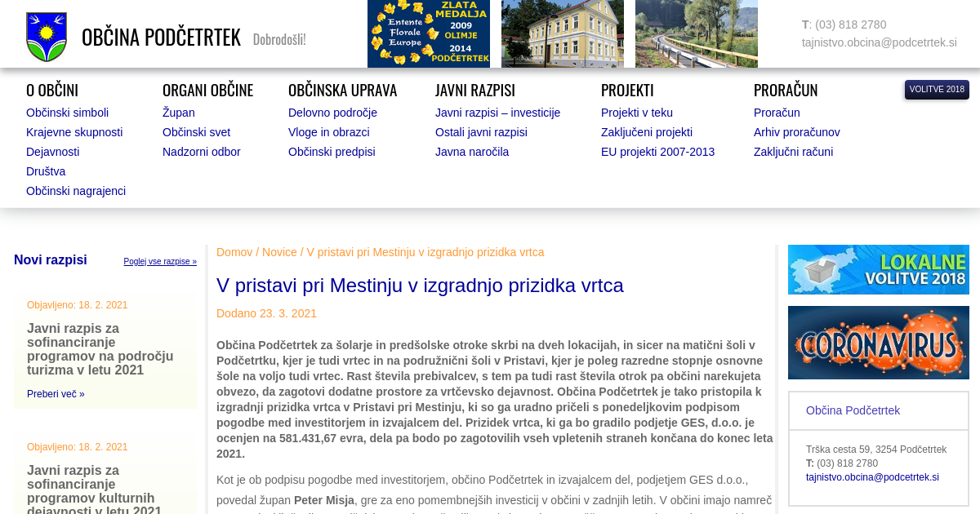The image size is (980, 514).
Task: Open the Župan menu item
Action: pos(178,113)
